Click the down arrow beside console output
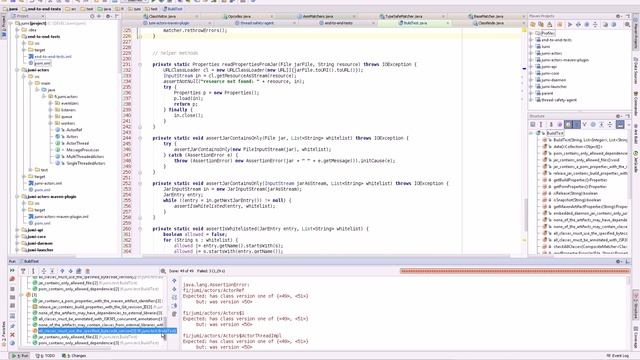 click(174, 289)
